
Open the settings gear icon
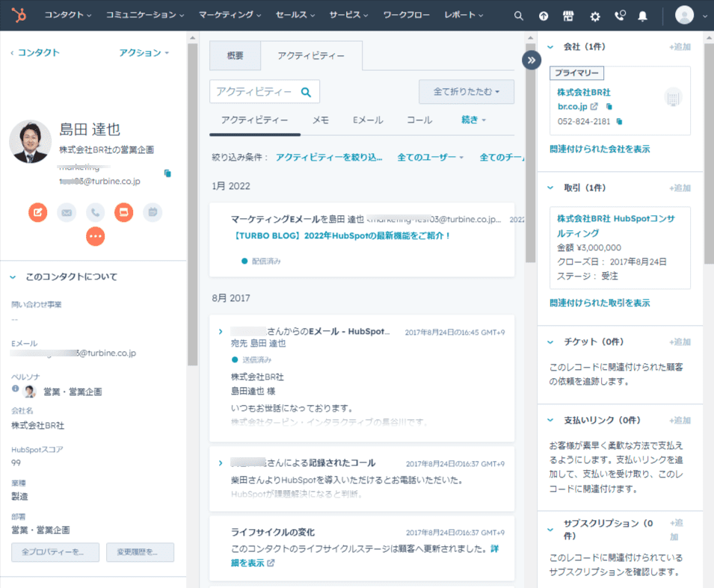coord(594,16)
